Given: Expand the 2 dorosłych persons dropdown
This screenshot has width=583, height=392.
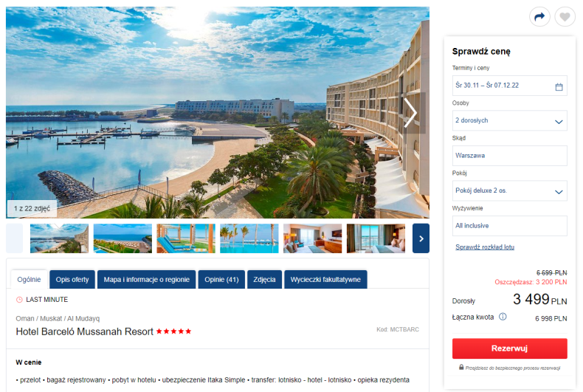Looking at the screenshot, I should (x=509, y=120).
